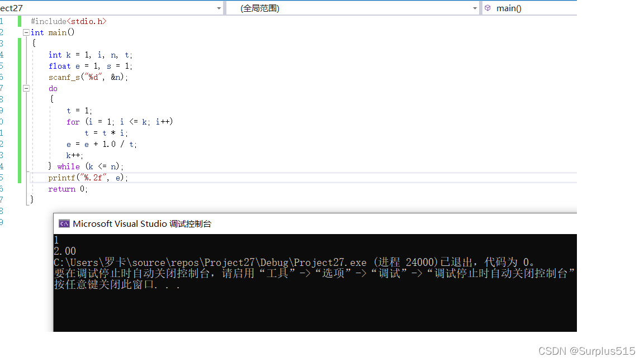Click the 全局范围 scope combo box text
Viewport: 644px width, 362px height.
click(260, 8)
